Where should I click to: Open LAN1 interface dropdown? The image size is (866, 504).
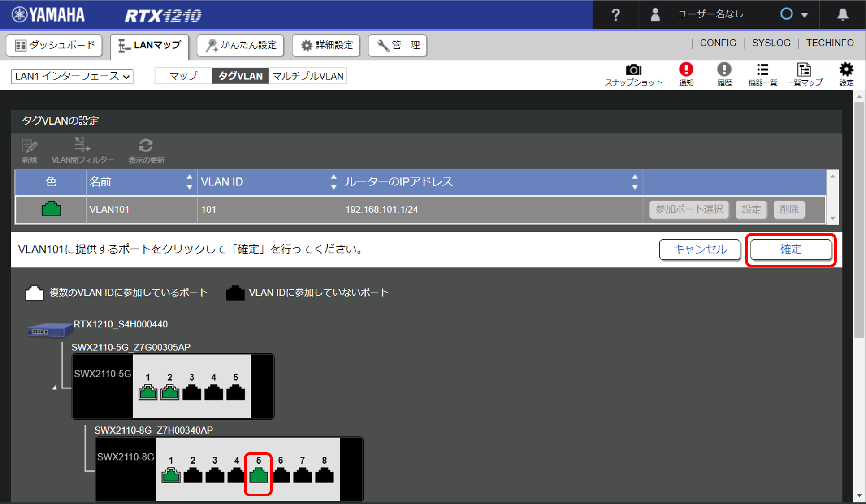coord(72,76)
